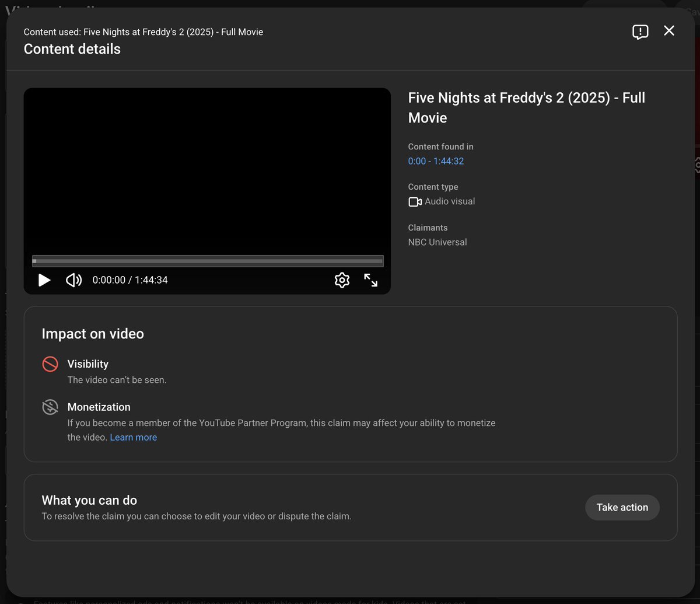Click the Audio visual camera icon

tap(415, 202)
